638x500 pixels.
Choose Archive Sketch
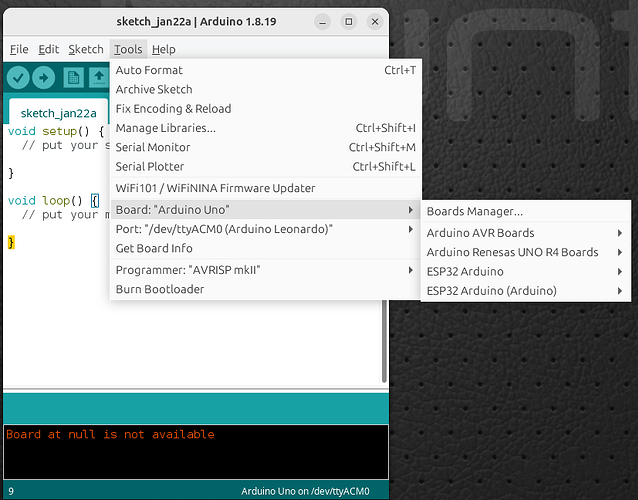click(x=265, y=89)
